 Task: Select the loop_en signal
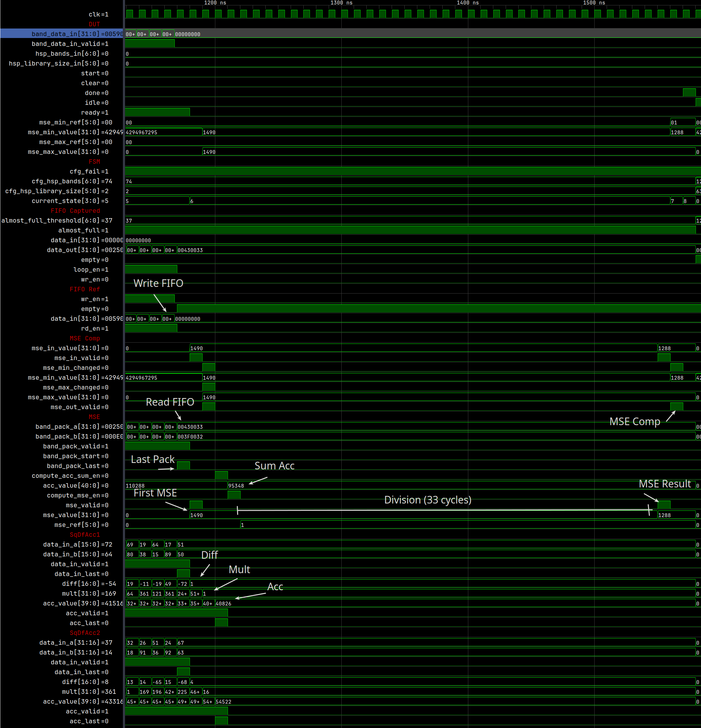[91, 270]
